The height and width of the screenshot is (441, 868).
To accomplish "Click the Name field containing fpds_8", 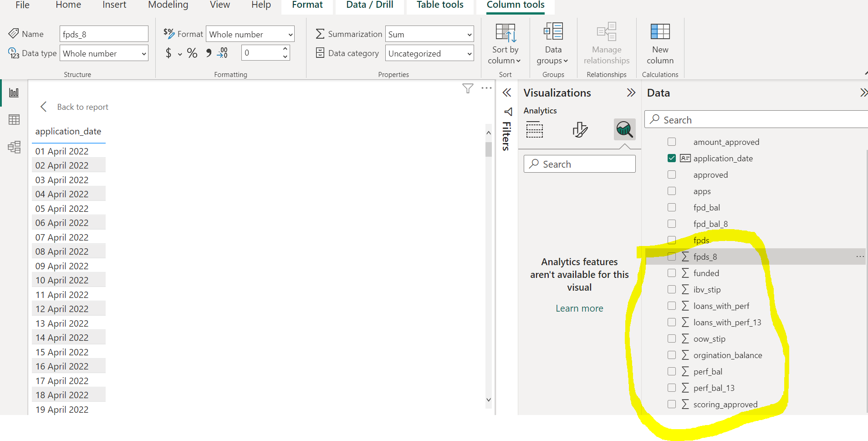I will point(104,34).
